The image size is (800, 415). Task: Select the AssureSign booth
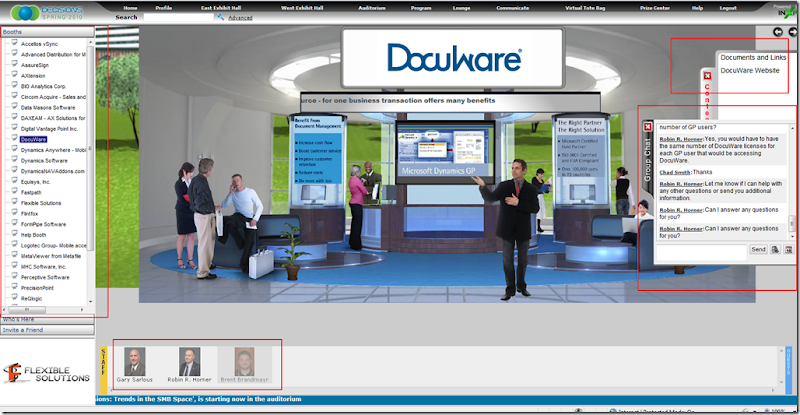click(35, 65)
